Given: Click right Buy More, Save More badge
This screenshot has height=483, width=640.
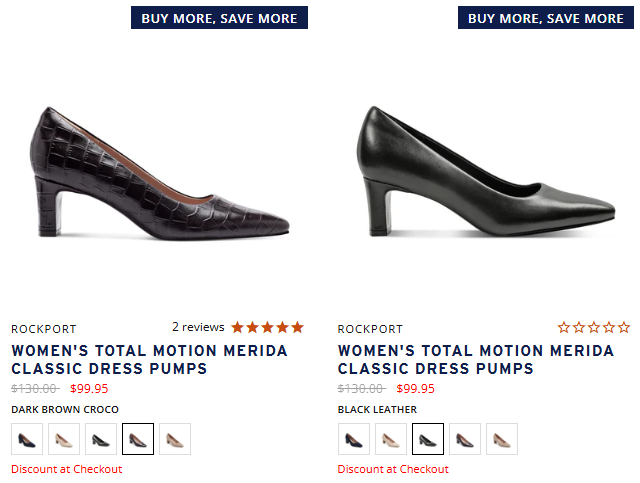Looking at the screenshot, I should click(545, 18).
